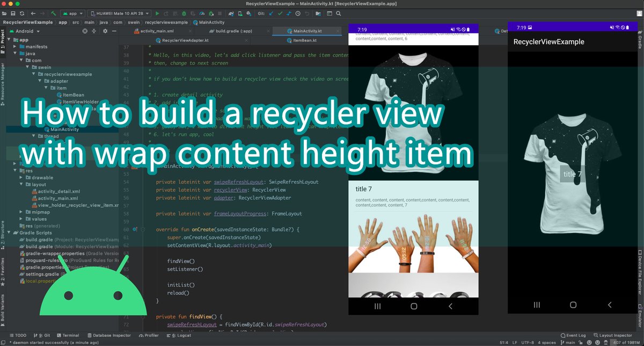Click Collapse All in Project panel

(x=94, y=31)
